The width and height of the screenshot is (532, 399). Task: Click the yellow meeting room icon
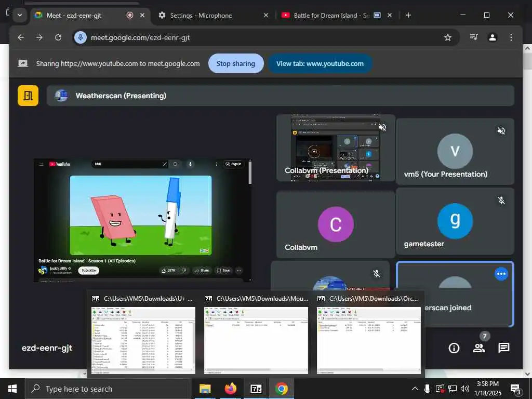tap(28, 96)
